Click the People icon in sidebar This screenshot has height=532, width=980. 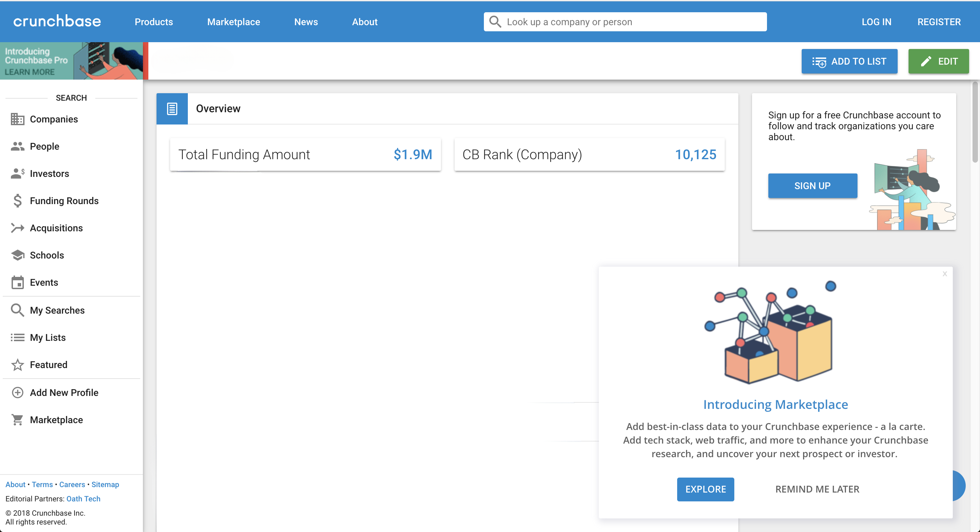tap(17, 146)
